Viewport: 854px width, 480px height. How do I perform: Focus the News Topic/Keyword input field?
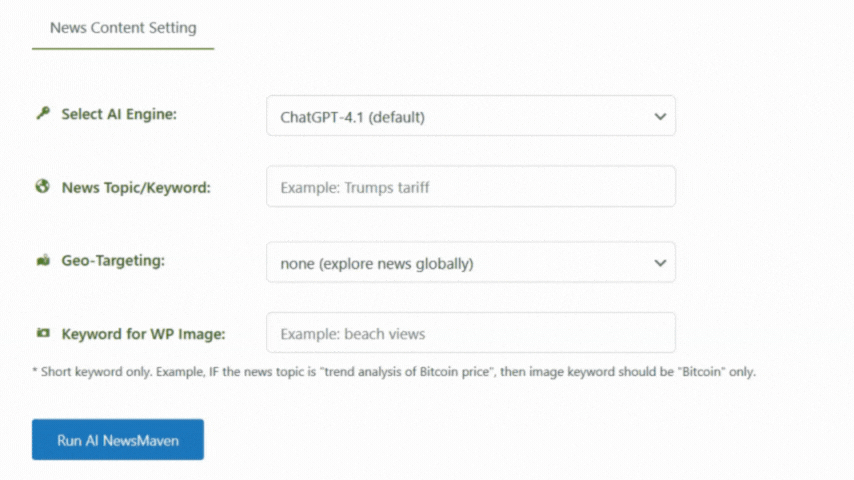(x=471, y=186)
